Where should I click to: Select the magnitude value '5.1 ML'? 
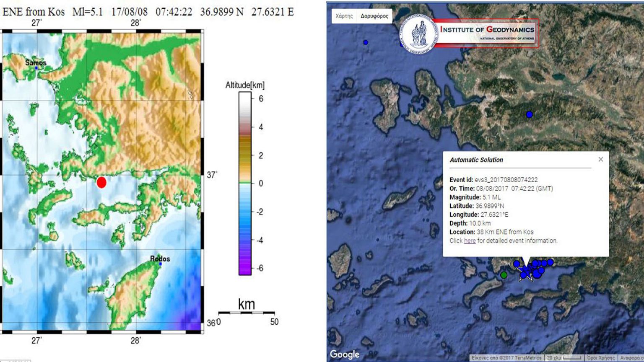pyautogui.click(x=492, y=197)
